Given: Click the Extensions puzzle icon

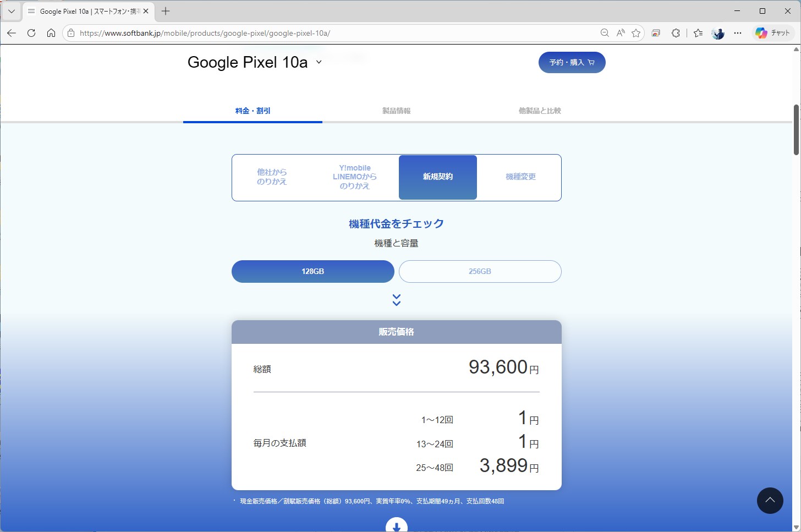Looking at the screenshot, I should 676,33.
